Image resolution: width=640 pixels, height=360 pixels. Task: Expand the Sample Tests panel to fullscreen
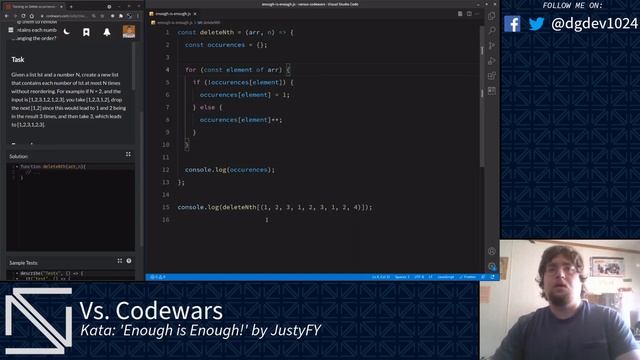point(120,261)
